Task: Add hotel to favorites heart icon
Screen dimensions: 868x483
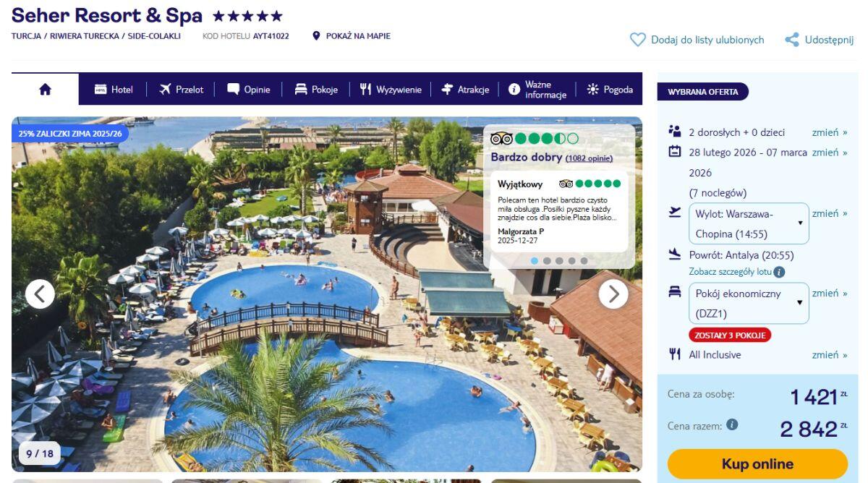Action: click(637, 40)
